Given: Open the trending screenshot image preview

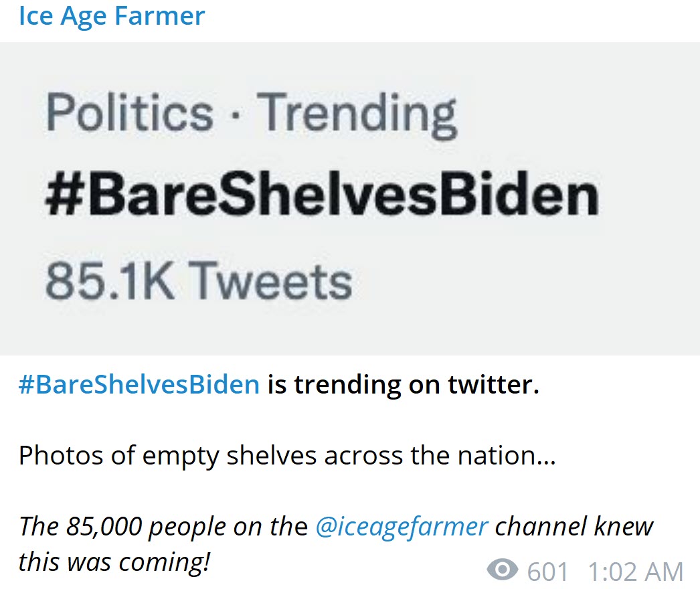Looking at the screenshot, I should click(x=350, y=199).
